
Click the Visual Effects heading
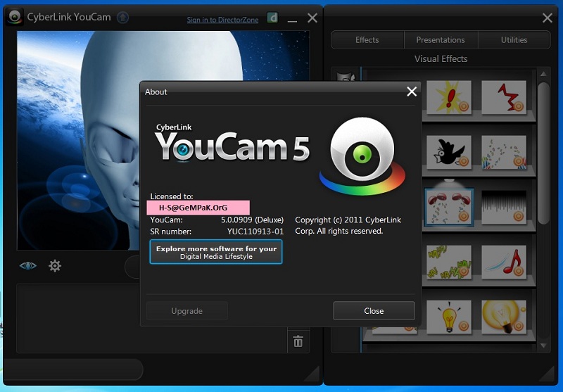[441, 59]
